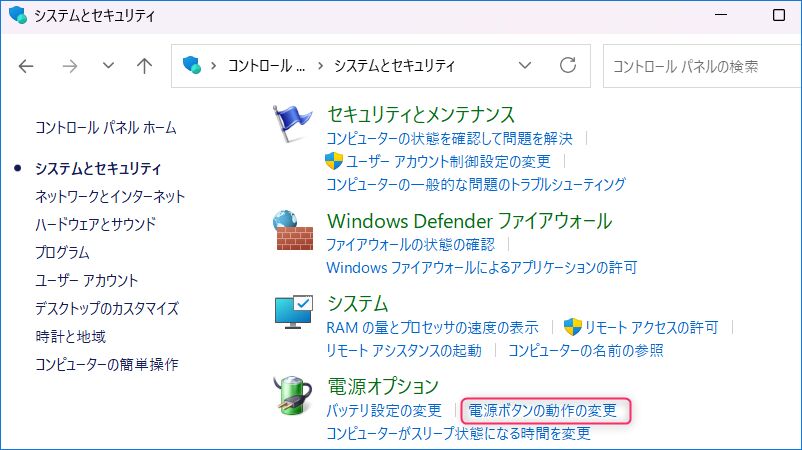This screenshot has height=450, width=802.
Task: Expand the chevron after コントロール breadcrumb
Action: [x=321, y=66]
